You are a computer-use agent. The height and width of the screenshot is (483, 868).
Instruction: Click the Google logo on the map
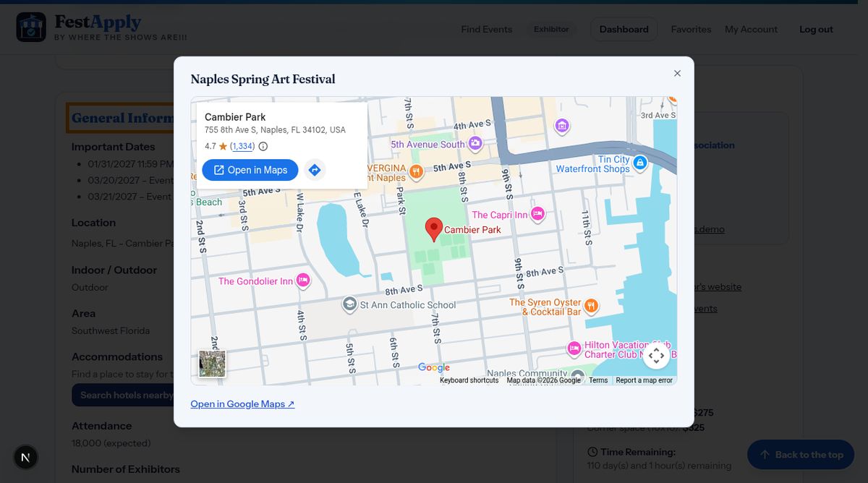434,368
